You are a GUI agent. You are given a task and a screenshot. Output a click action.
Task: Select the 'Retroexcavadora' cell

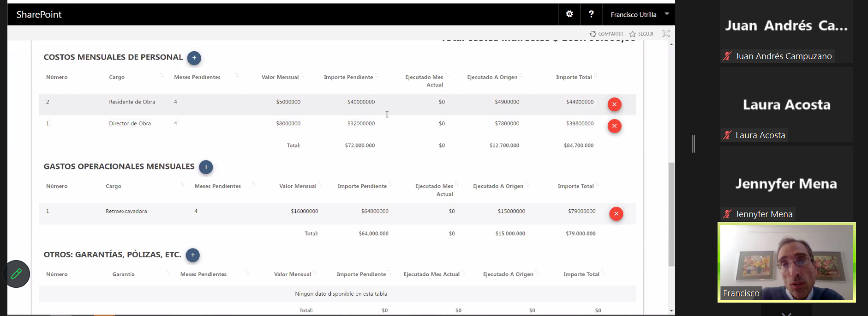(x=126, y=211)
